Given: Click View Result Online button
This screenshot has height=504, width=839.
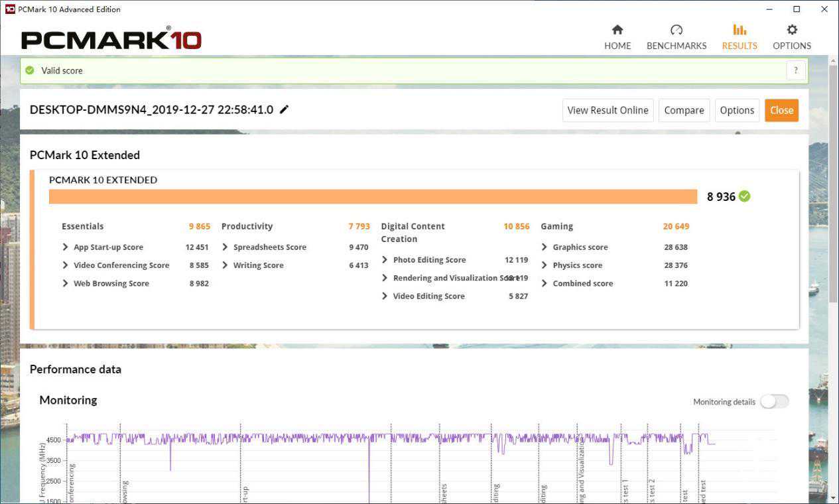Looking at the screenshot, I should 608,110.
